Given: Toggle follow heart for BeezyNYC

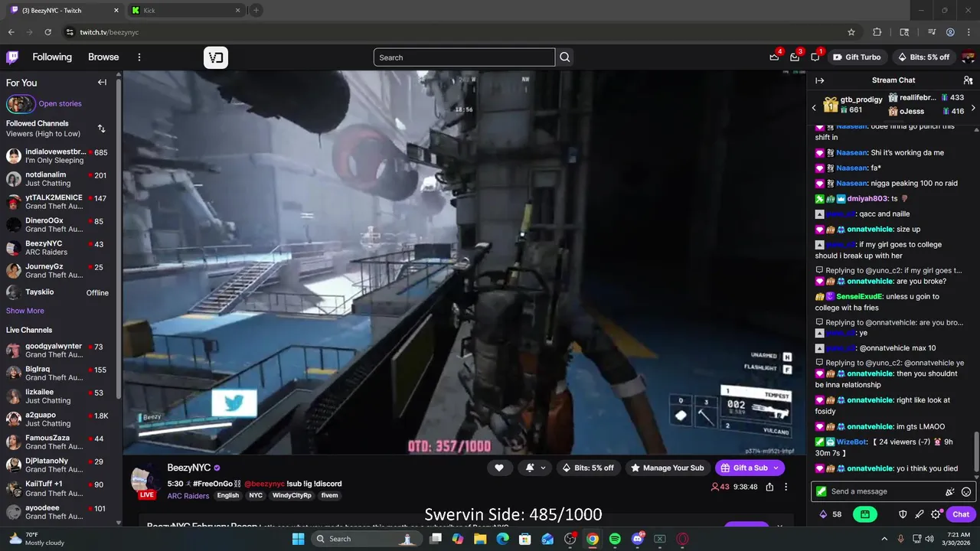Looking at the screenshot, I should pos(498,468).
